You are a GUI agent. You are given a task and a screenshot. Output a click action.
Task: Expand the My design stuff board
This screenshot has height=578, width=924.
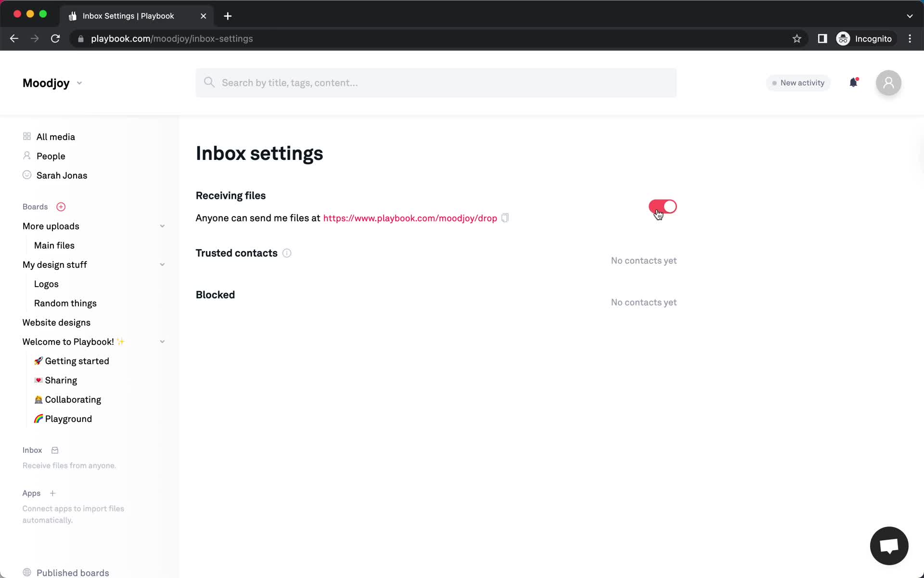[162, 264]
